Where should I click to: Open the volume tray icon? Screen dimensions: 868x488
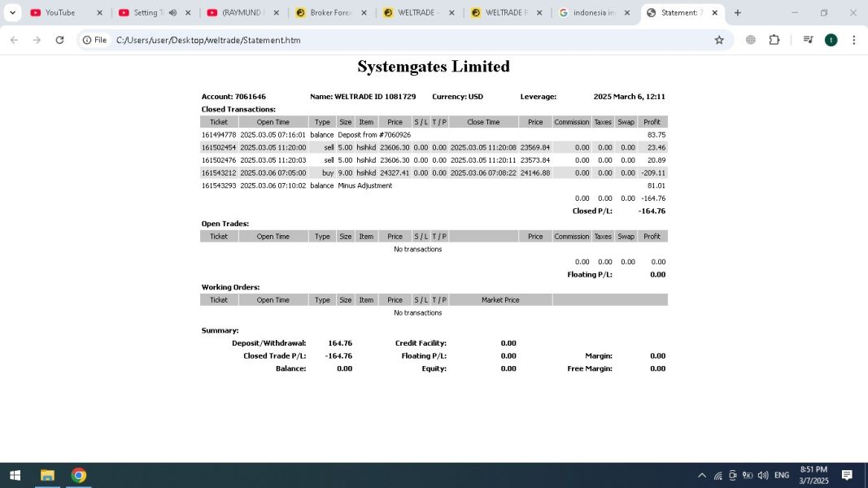click(x=763, y=475)
